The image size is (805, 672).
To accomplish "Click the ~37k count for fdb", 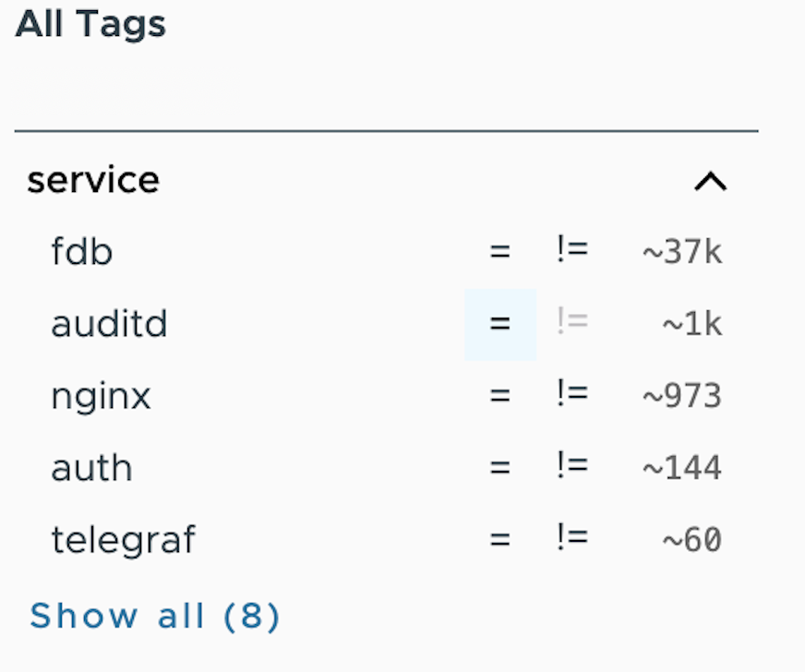I will (x=682, y=252).
